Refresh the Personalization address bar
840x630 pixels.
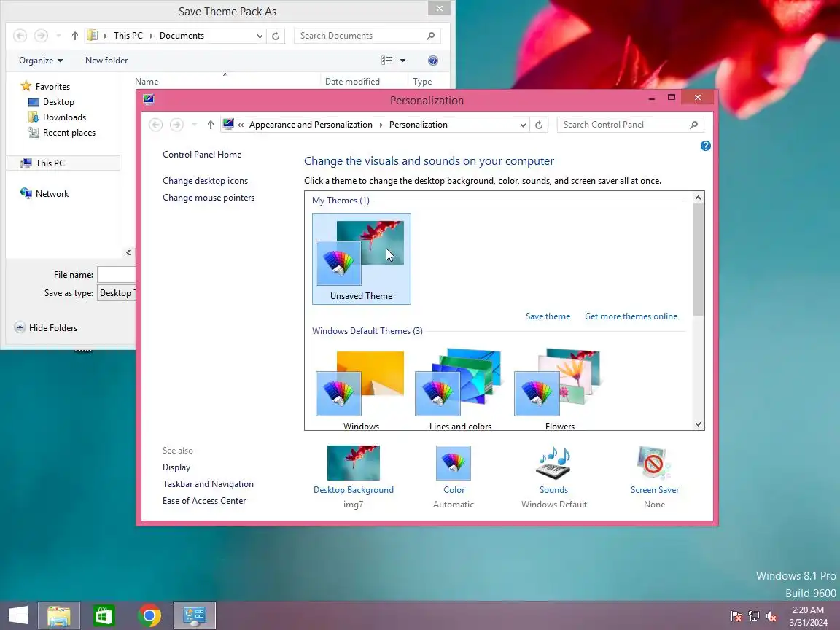pyautogui.click(x=539, y=125)
